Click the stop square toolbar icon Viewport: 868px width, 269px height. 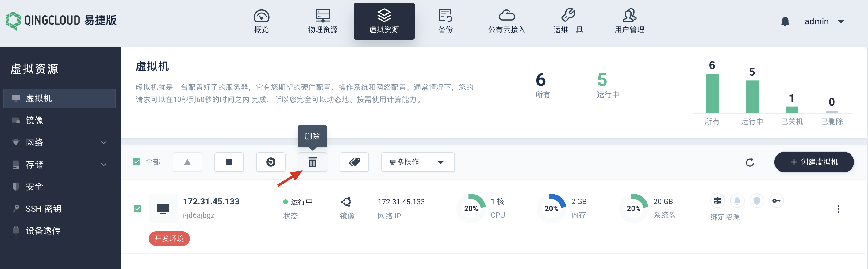(x=229, y=162)
